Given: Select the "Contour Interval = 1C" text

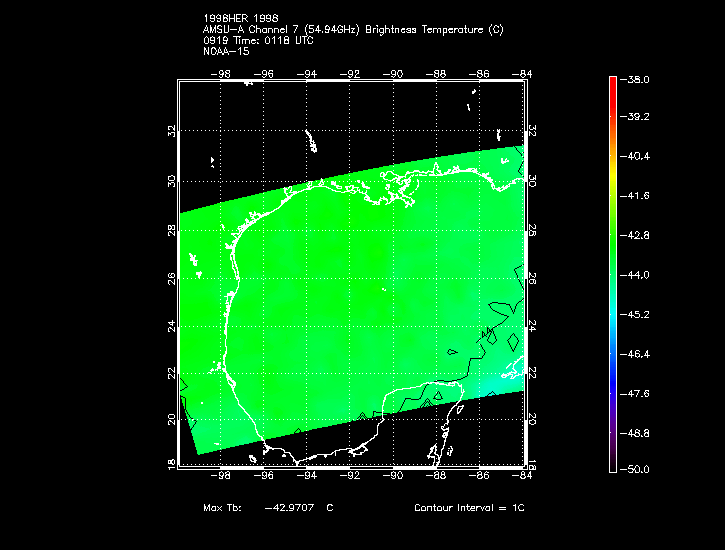Looking at the screenshot, I should pos(469,508).
